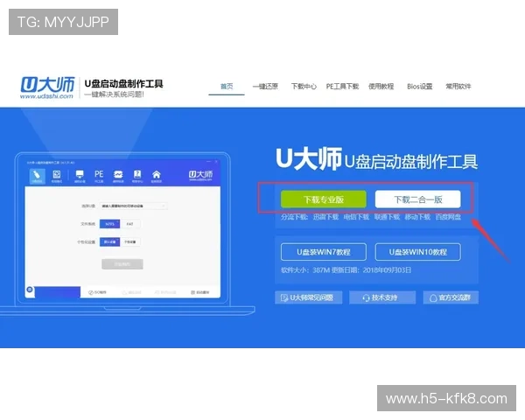Open the Bios设置 navigation item

click(x=419, y=87)
